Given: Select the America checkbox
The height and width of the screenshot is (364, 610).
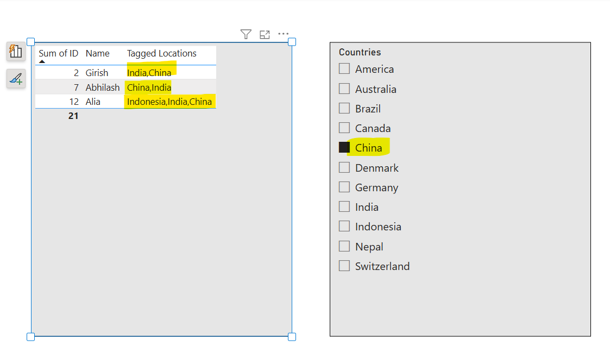Looking at the screenshot, I should tap(344, 68).
